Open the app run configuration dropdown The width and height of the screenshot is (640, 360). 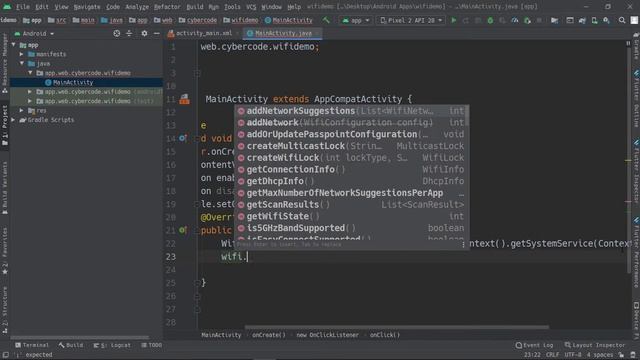(356, 20)
